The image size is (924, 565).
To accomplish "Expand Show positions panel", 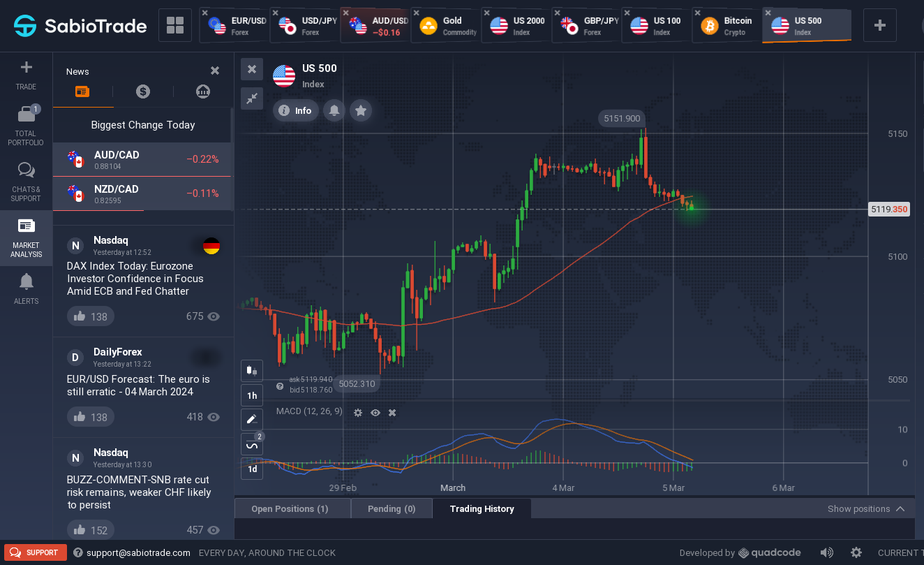I will coord(867,509).
